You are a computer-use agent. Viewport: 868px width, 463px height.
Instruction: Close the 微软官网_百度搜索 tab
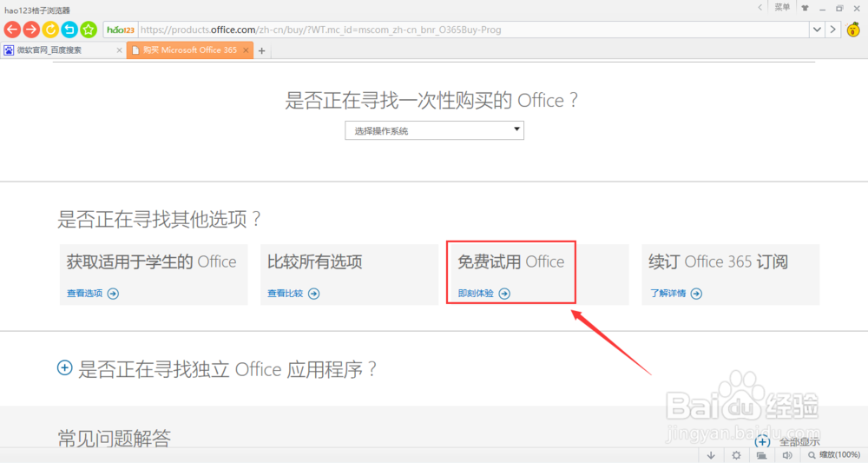tap(119, 50)
